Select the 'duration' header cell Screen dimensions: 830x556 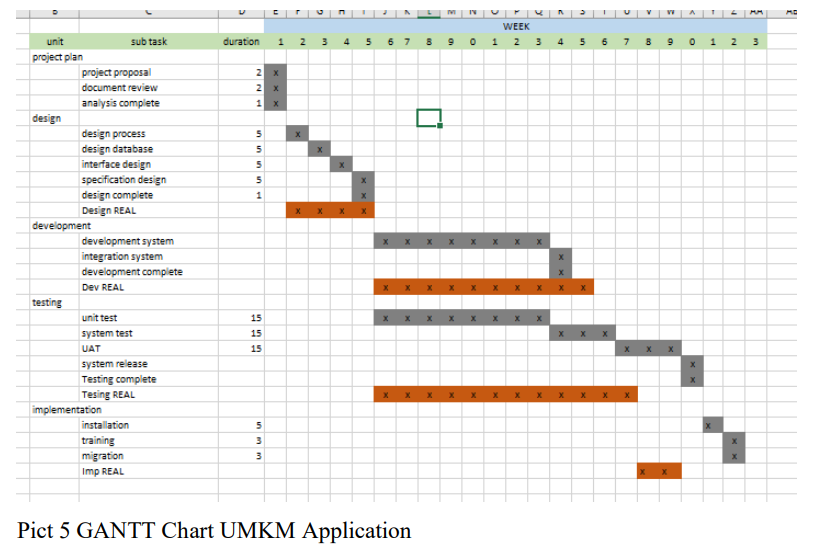click(x=241, y=41)
